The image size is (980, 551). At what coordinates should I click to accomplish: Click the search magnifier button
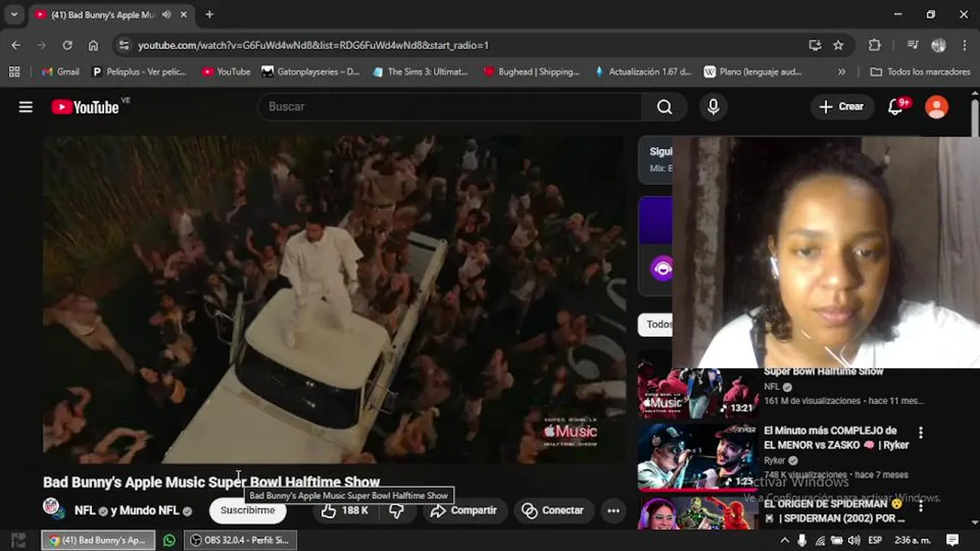click(x=665, y=107)
